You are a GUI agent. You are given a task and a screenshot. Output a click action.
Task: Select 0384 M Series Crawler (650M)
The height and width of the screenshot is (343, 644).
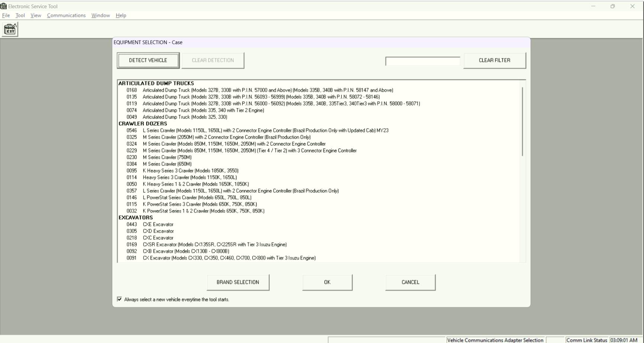coord(159,164)
